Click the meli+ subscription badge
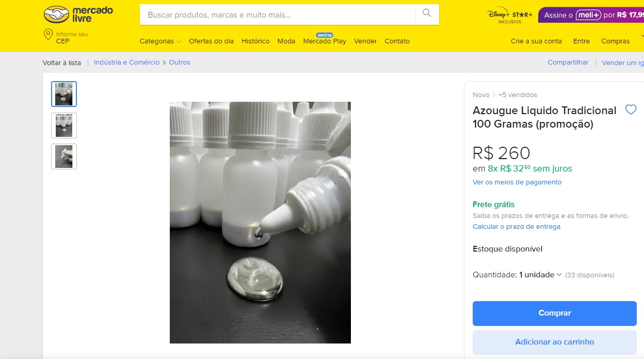 click(x=589, y=15)
